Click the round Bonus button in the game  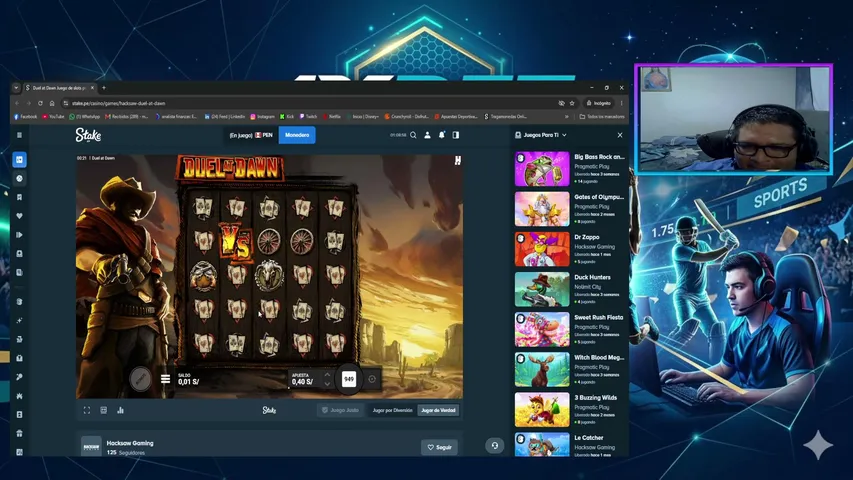[x=141, y=378]
